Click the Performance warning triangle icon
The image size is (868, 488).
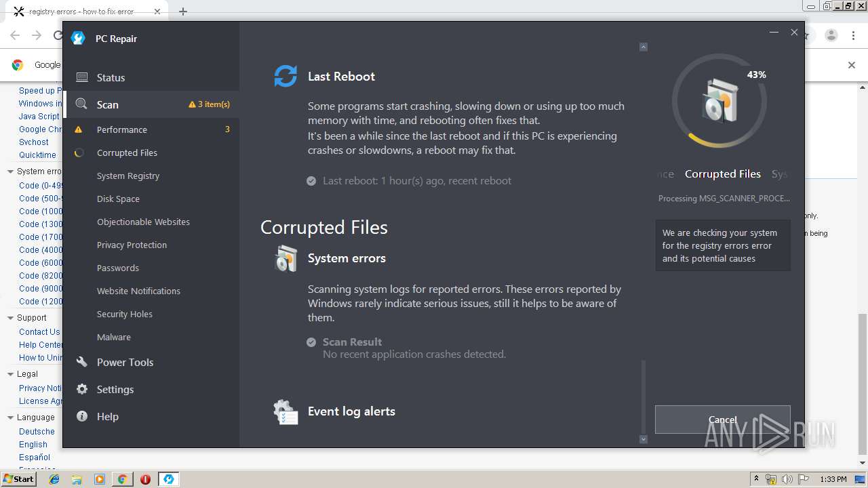pyautogui.click(x=79, y=129)
